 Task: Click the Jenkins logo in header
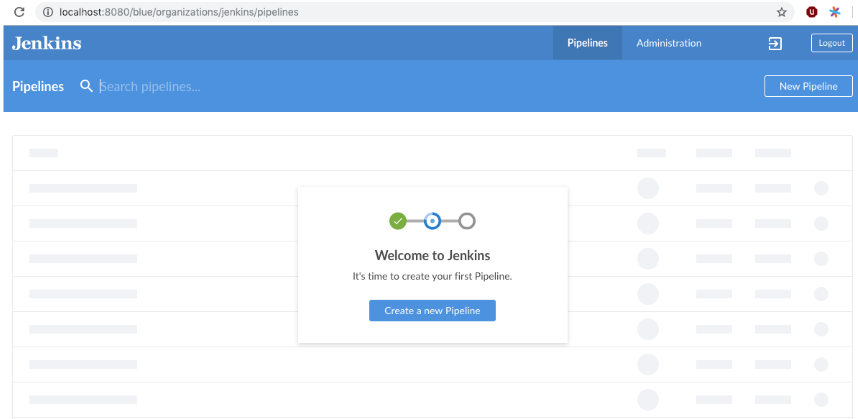[x=47, y=43]
